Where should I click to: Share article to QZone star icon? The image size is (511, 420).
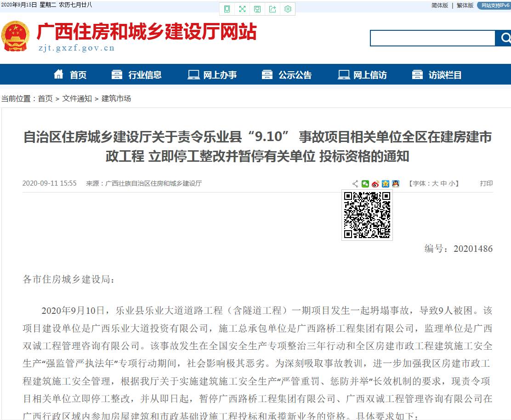[x=386, y=184]
